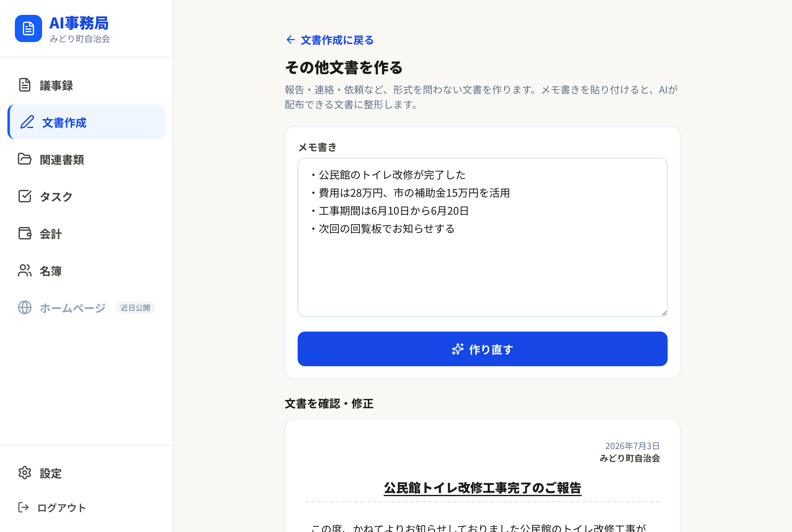
Task: Open 関連書類 section
Action: point(86,159)
